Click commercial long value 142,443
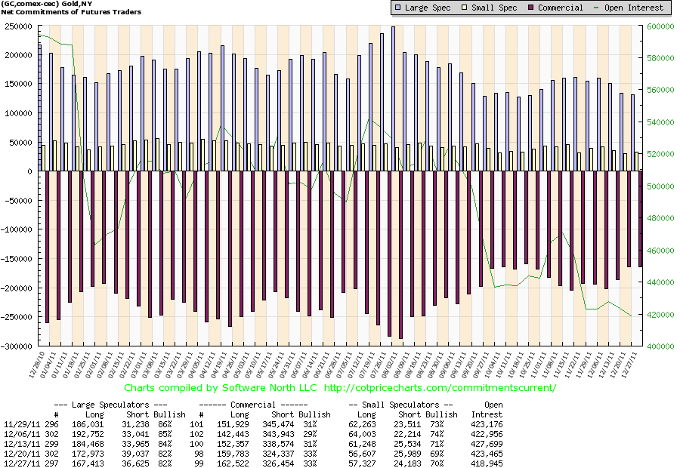680x468 pixels. tap(233, 434)
